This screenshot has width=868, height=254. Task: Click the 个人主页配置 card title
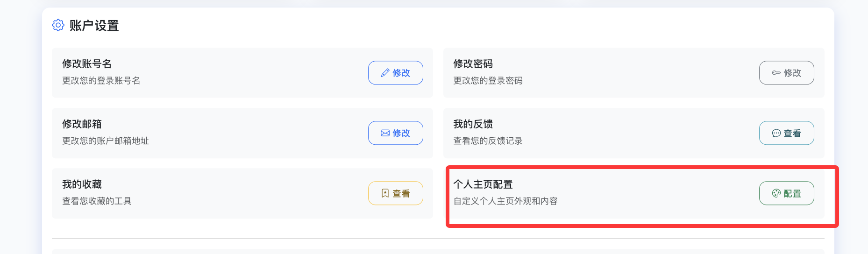click(483, 184)
